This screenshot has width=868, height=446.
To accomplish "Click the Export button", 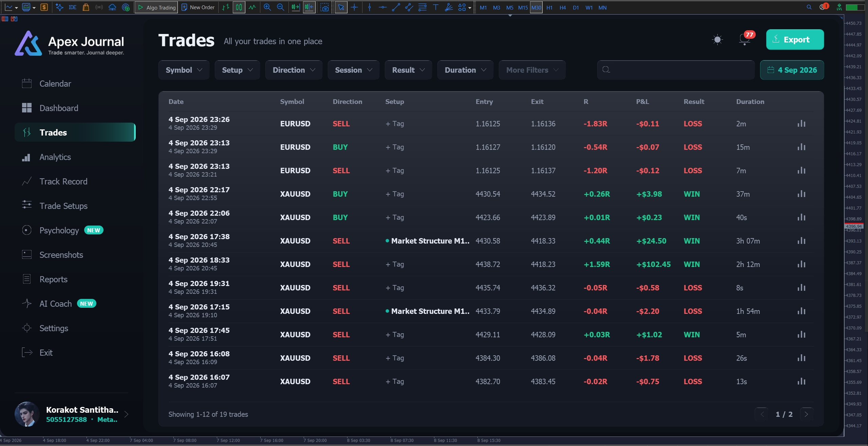I will point(795,39).
